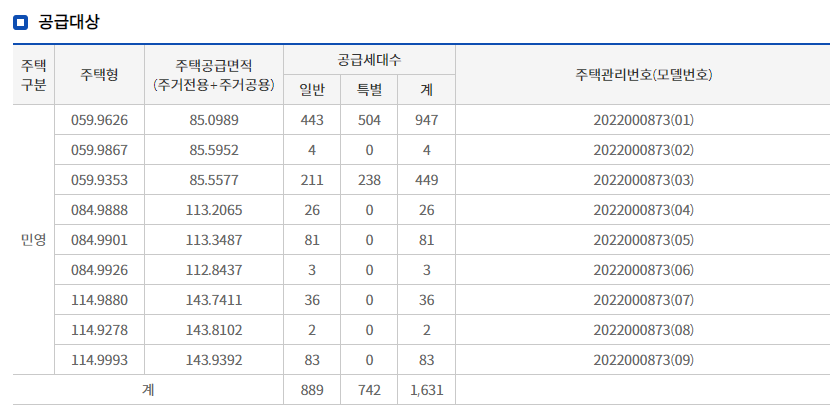Select general supply count 443
The image size is (830, 418).
(312, 120)
